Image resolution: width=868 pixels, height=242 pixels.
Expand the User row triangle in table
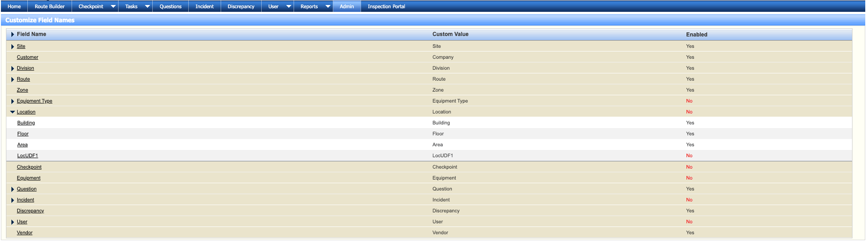(x=13, y=222)
